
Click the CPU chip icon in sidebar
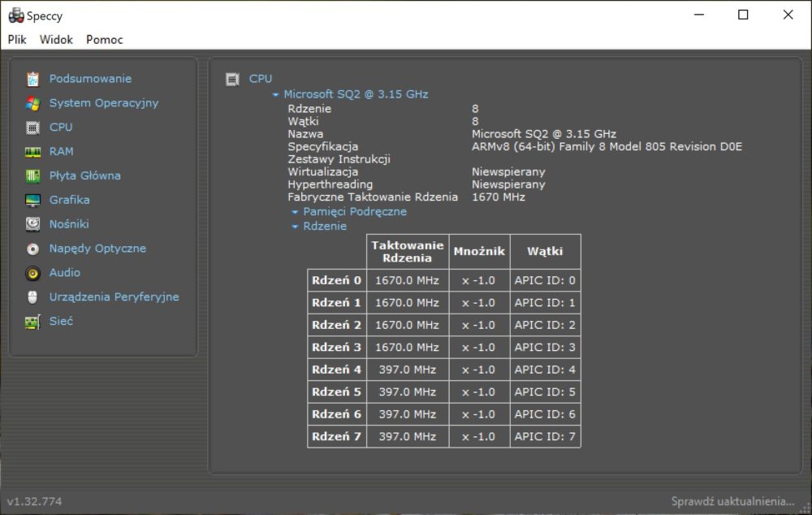32,128
